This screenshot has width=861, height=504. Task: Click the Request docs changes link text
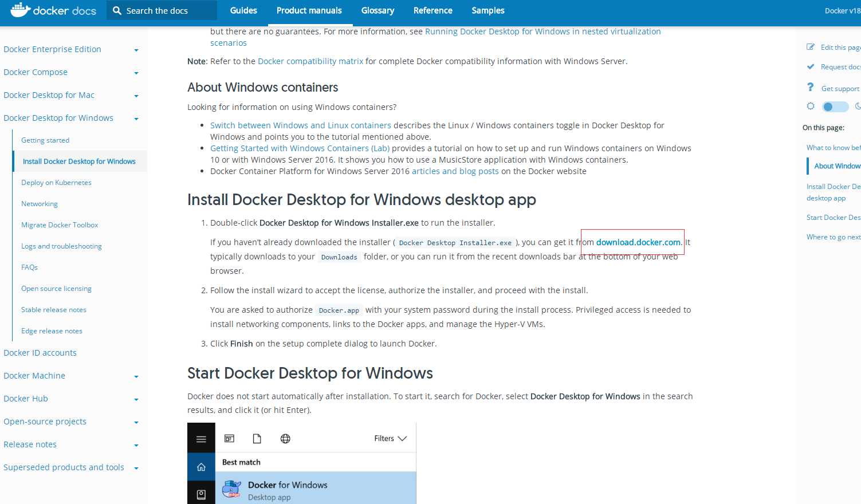tap(840, 67)
